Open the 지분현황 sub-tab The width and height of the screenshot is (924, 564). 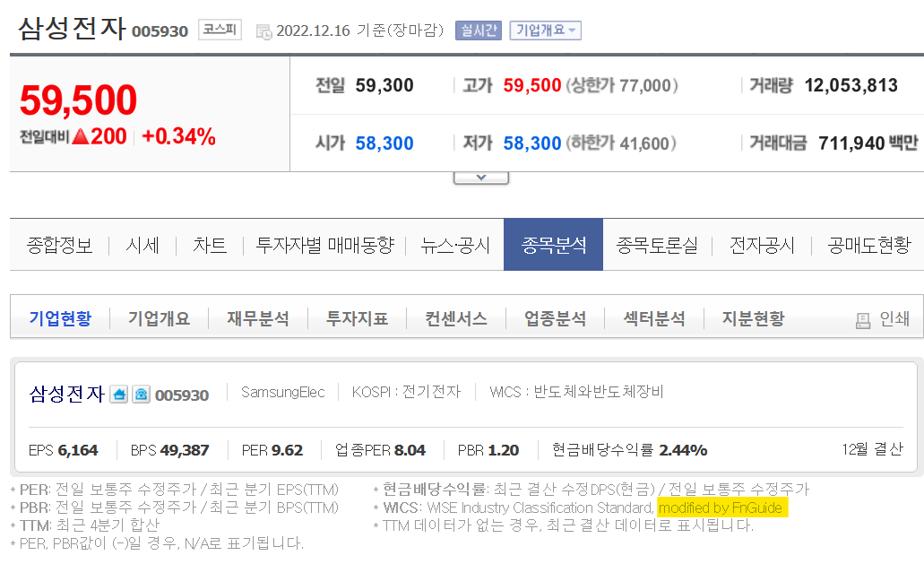point(753,318)
